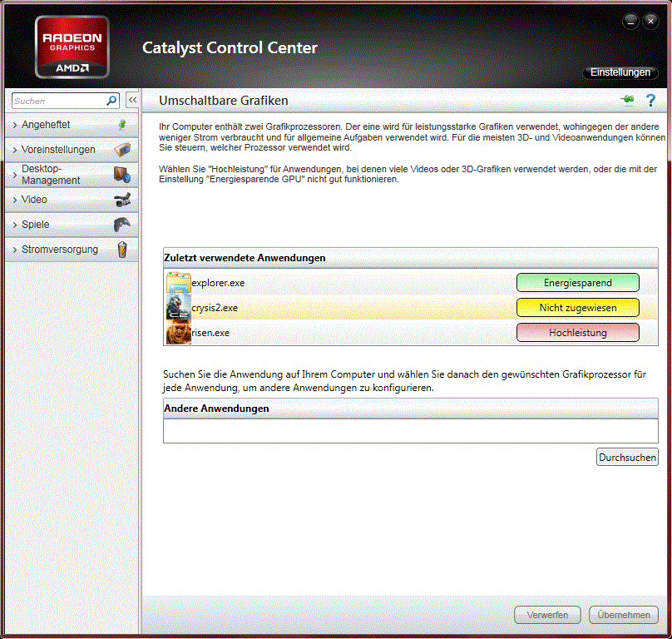Screen dimensions: 672x639
Task: Click the Radeon Graphics AMD logo
Action: tap(72, 47)
